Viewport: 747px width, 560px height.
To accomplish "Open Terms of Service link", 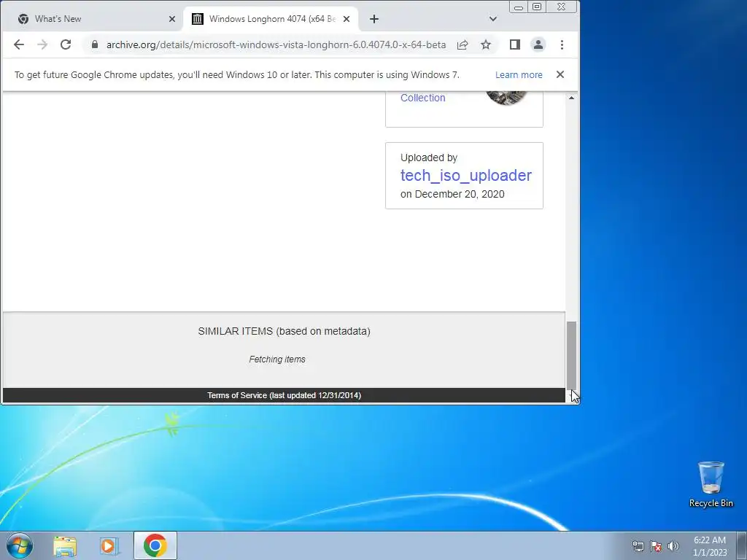I will pyautogui.click(x=284, y=395).
